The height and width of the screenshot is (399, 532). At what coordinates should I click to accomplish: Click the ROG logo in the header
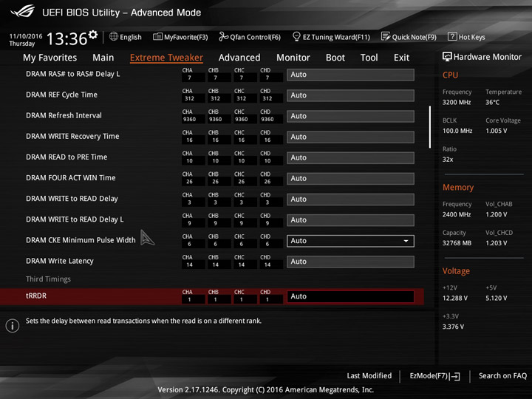tap(22, 11)
